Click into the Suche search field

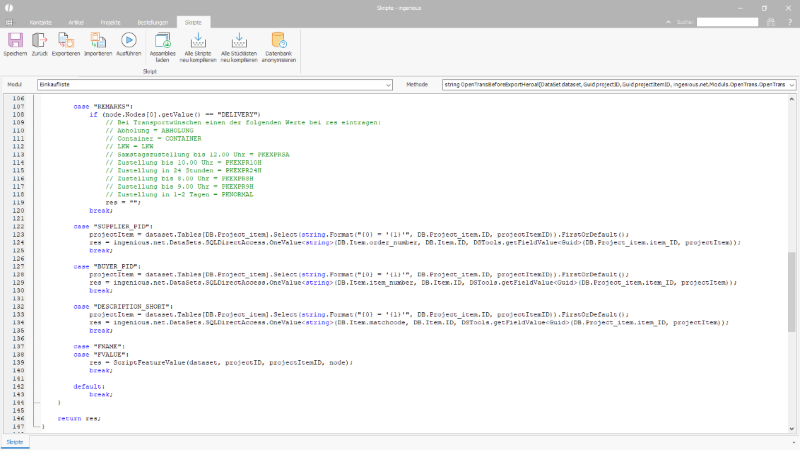click(x=728, y=22)
